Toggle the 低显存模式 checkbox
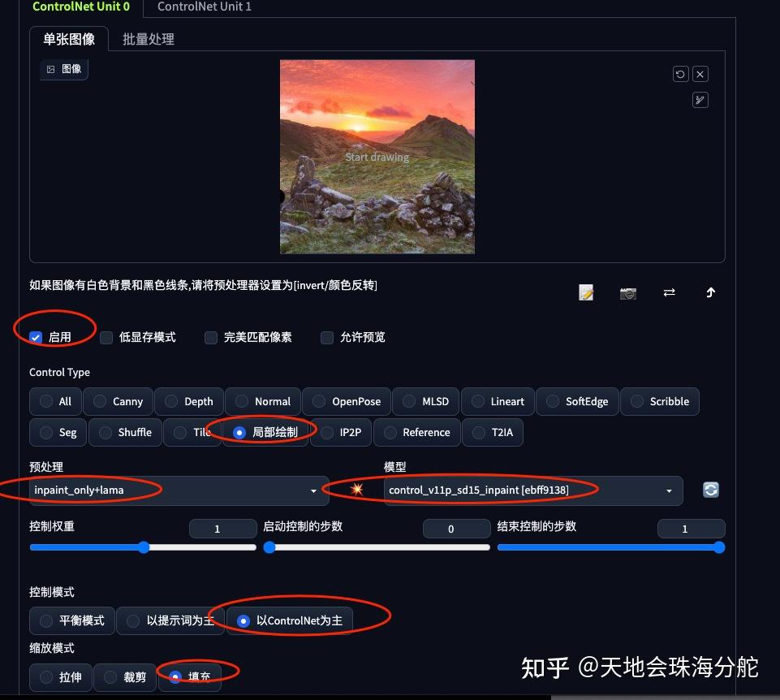This screenshot has width=780, height=700. 106,337
